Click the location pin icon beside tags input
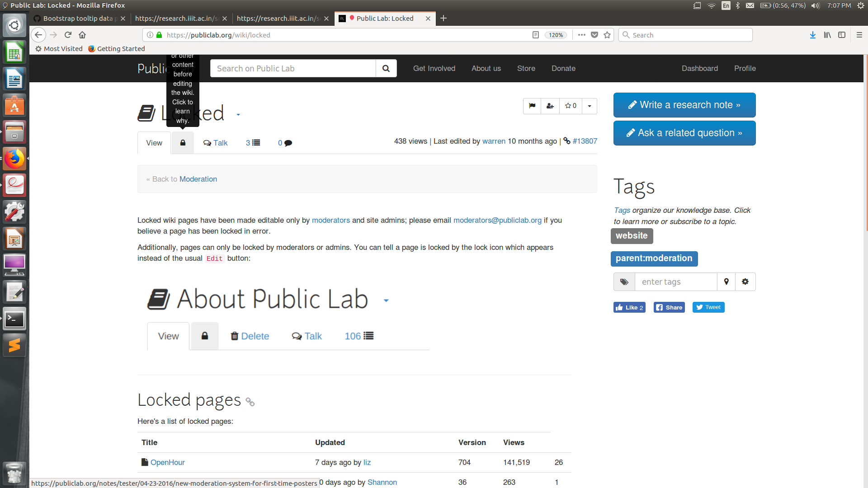The height and width of the screenshot is (488, 868). 726,282
